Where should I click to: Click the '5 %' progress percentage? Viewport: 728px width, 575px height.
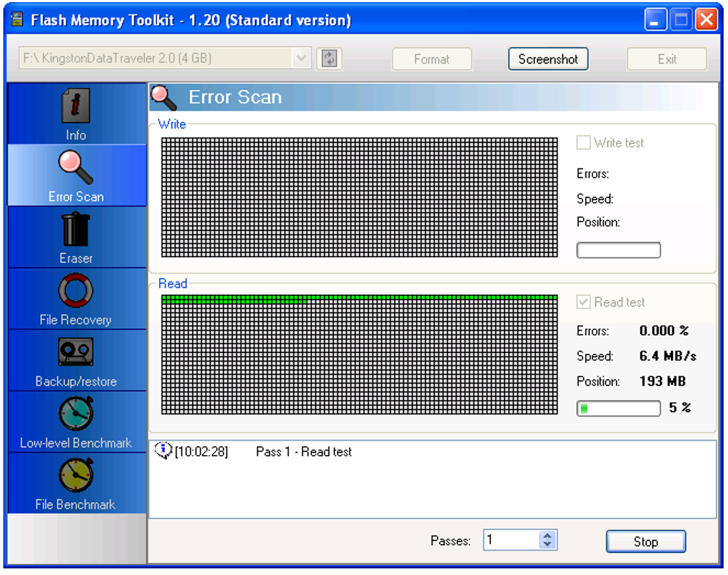click(x=680, y=408)
